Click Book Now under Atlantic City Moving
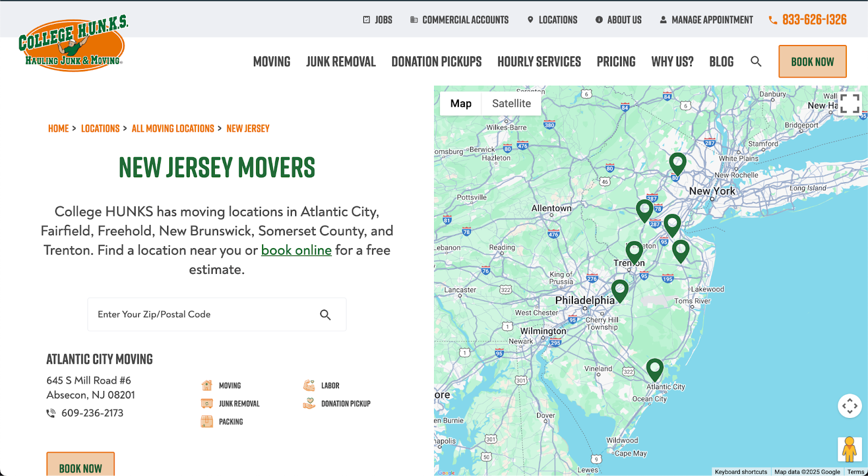The height and width of the screenshot is (476, 868). pyautogui.click(x=80, y=465)
